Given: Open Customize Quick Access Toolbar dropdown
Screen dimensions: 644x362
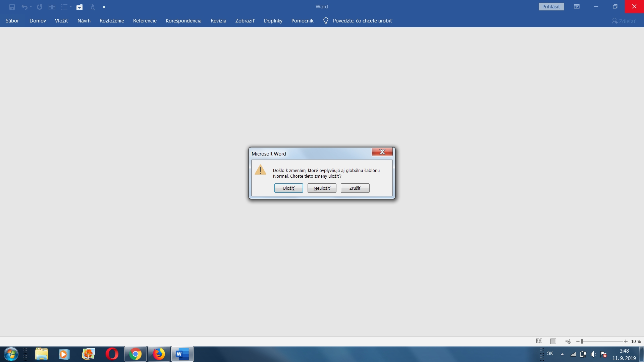Looking at the screenshot, I should 104,7.
